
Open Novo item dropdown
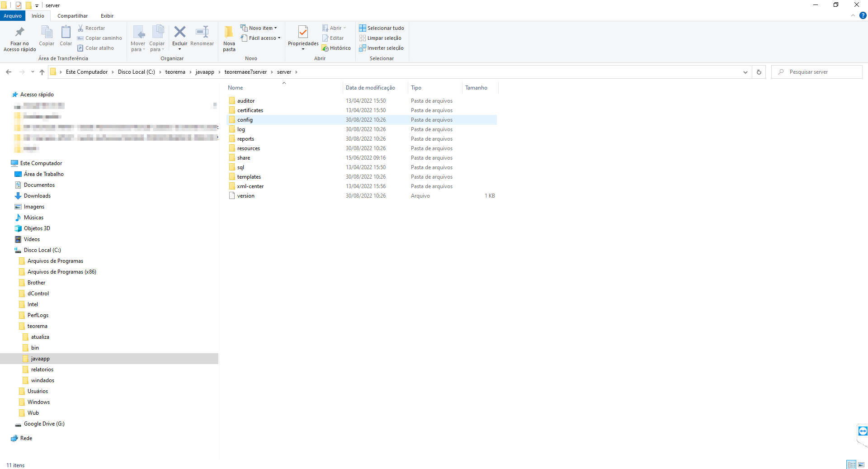[259, 28]
